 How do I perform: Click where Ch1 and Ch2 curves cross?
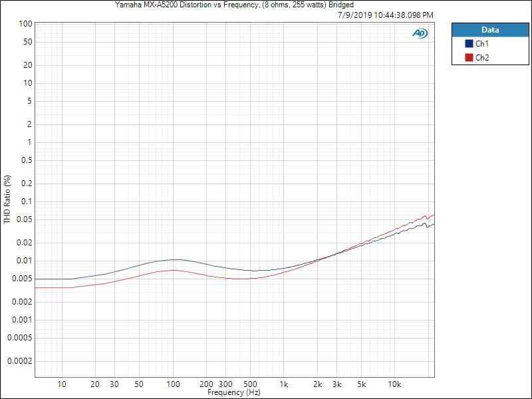[x=326, y=257]
